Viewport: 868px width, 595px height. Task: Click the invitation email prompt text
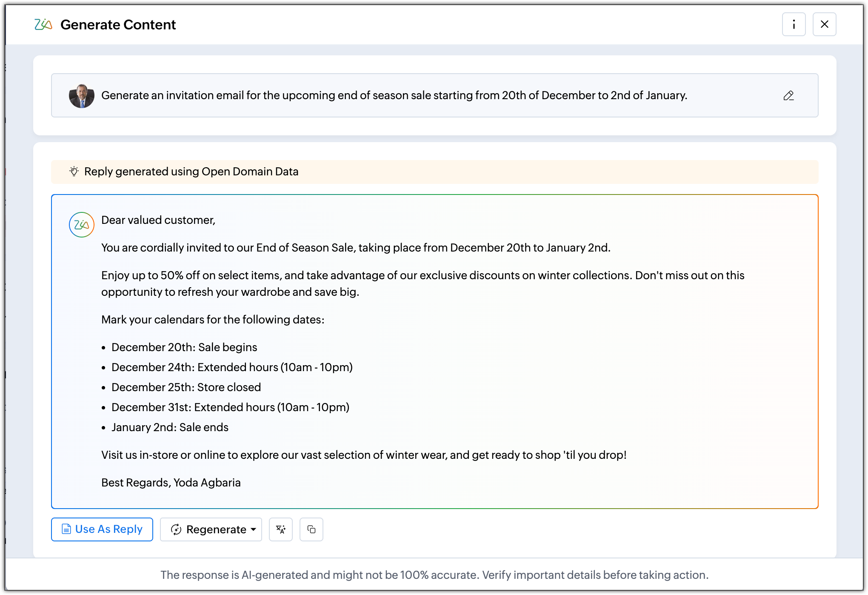394,95
